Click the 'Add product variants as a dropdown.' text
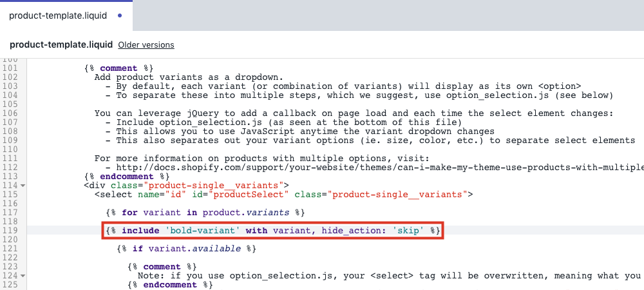The width and height of the screenshot is (644, 290). point(189,77)
